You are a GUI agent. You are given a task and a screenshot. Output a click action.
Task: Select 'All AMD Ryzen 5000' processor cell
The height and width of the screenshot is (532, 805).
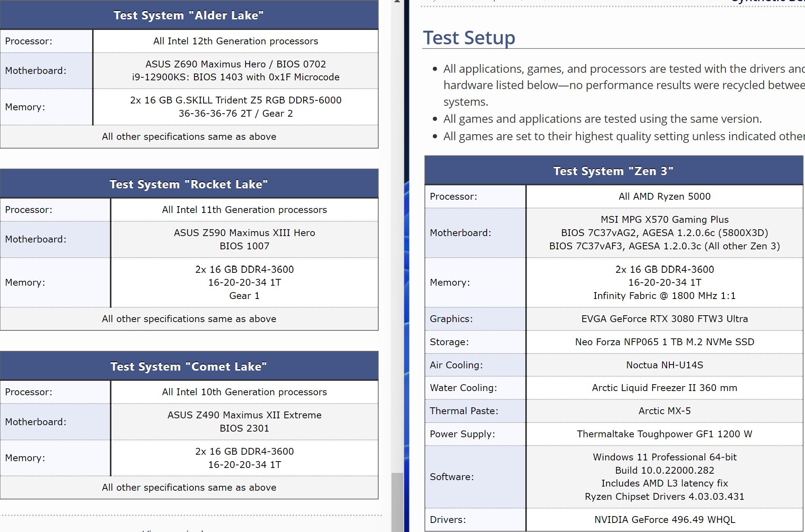pyautogui.click(x=665, y=196)
